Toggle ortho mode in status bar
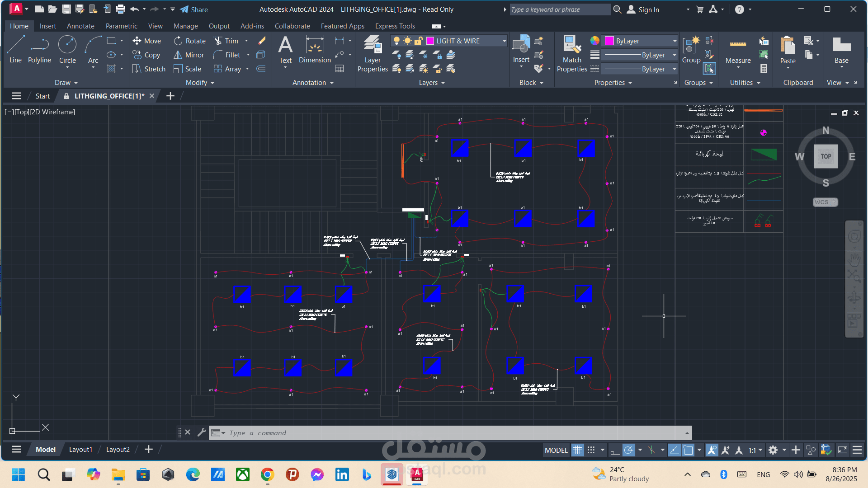This screenshot has height=488, width=868. [x=614, y=450]
